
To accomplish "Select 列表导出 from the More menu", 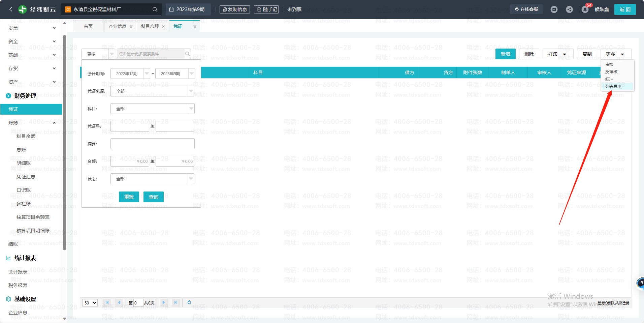I will click(x=613, y=87).
